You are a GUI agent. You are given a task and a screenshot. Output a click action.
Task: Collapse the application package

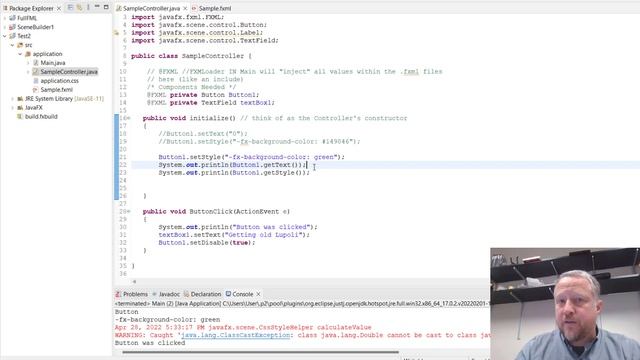pos(20,54)
